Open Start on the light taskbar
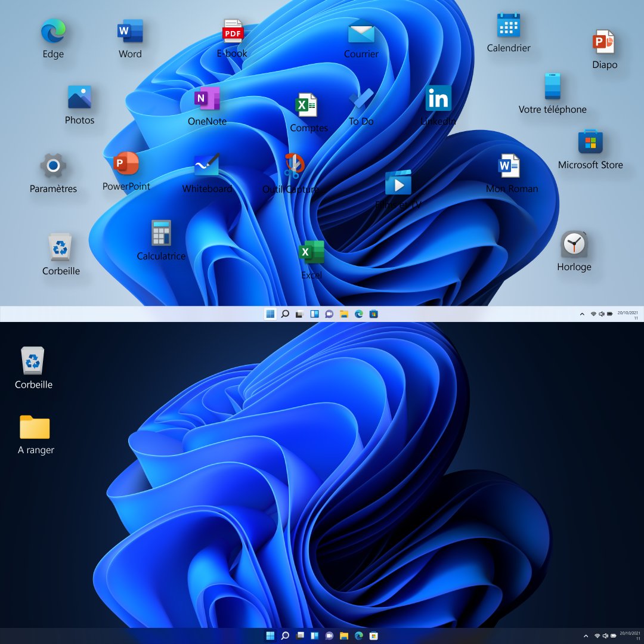Image resolution: width=644 pixels, height=644 pixels. 270,314
